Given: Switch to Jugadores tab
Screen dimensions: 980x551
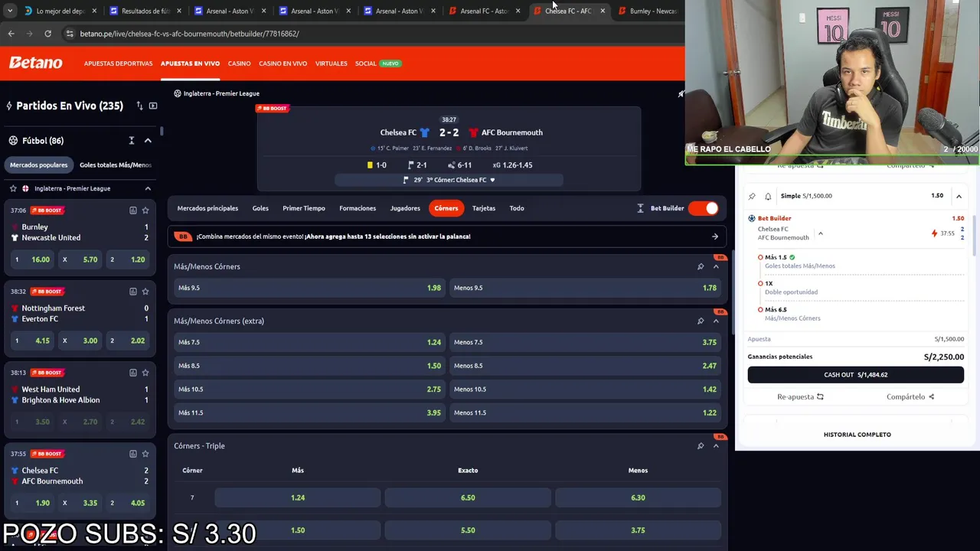Looking at the screenshot, I should click(405, 208).
